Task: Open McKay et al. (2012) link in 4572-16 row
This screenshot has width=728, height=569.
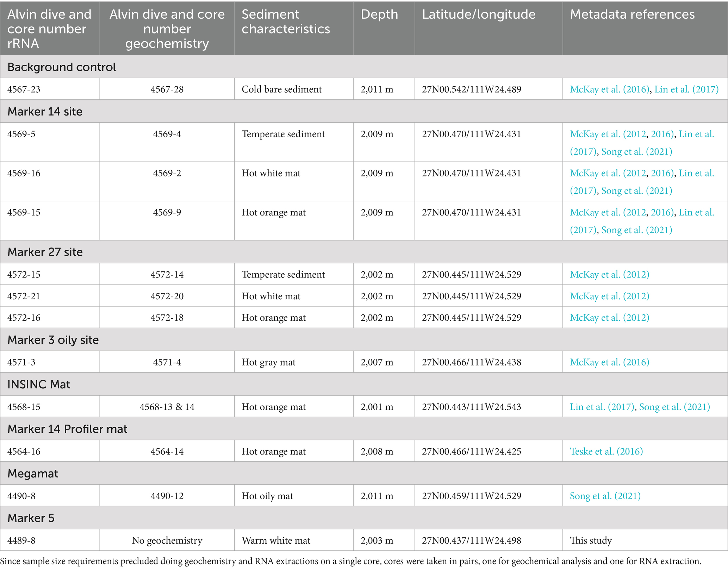Action: click(609, 318)
